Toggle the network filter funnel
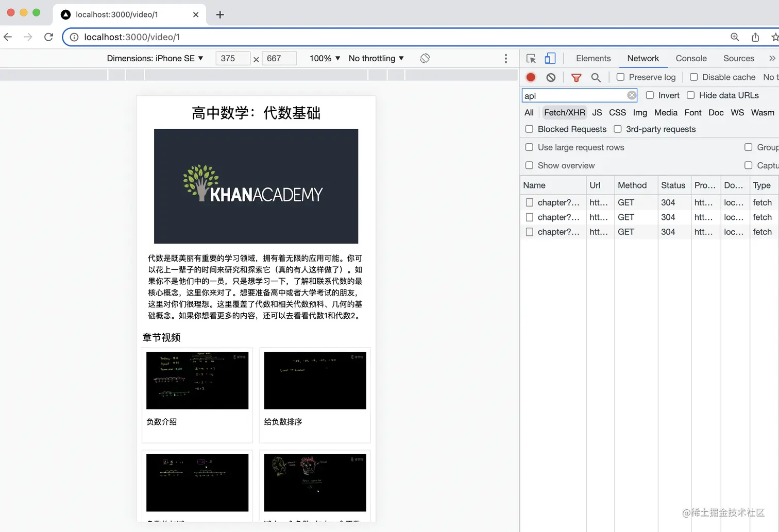The height and width of the screenshot is (532, 779). click(x=576, y=77)
